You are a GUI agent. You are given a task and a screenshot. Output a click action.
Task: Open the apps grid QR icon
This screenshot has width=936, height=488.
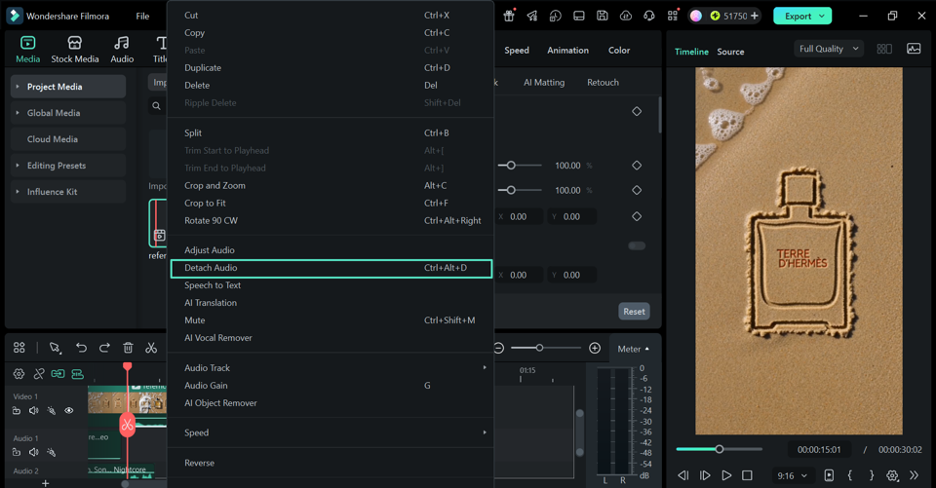pos(673,16)
